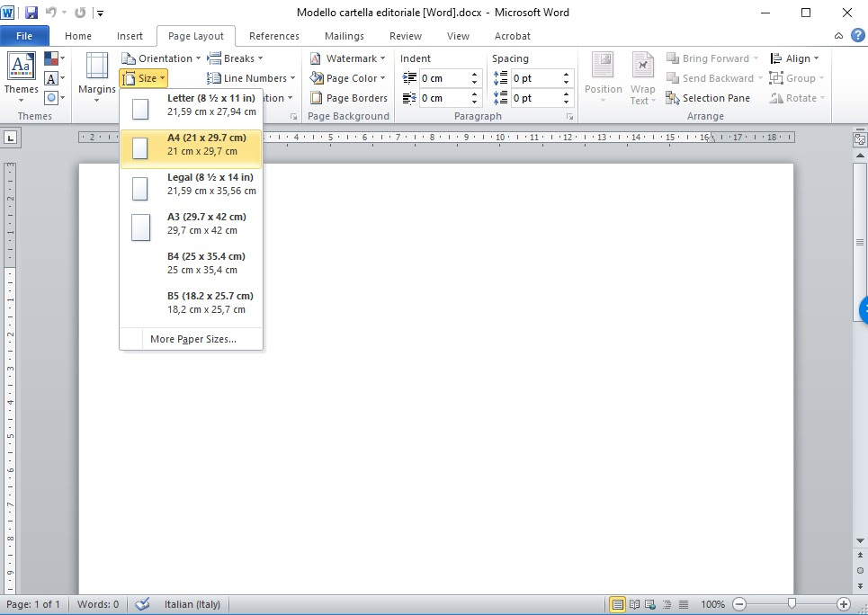
Task: Click the Redo icon in the title bar
Action: click(x=80, y=13)
